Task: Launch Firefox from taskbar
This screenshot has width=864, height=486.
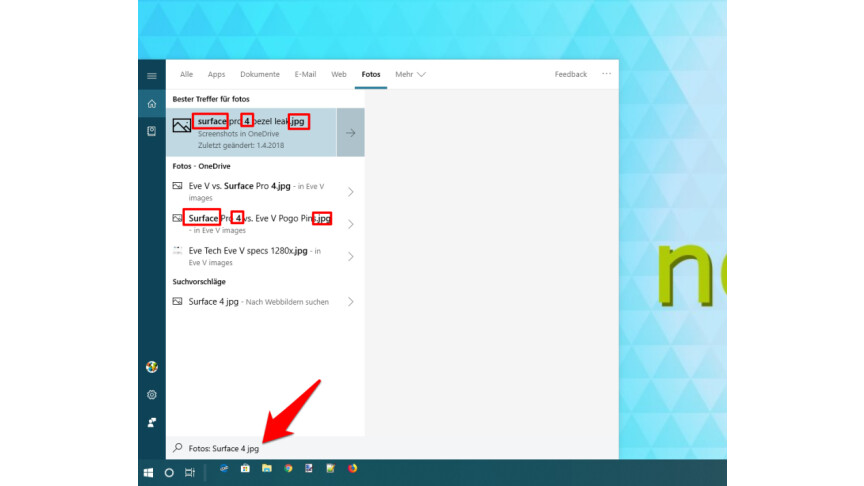Action: point(353,469)
